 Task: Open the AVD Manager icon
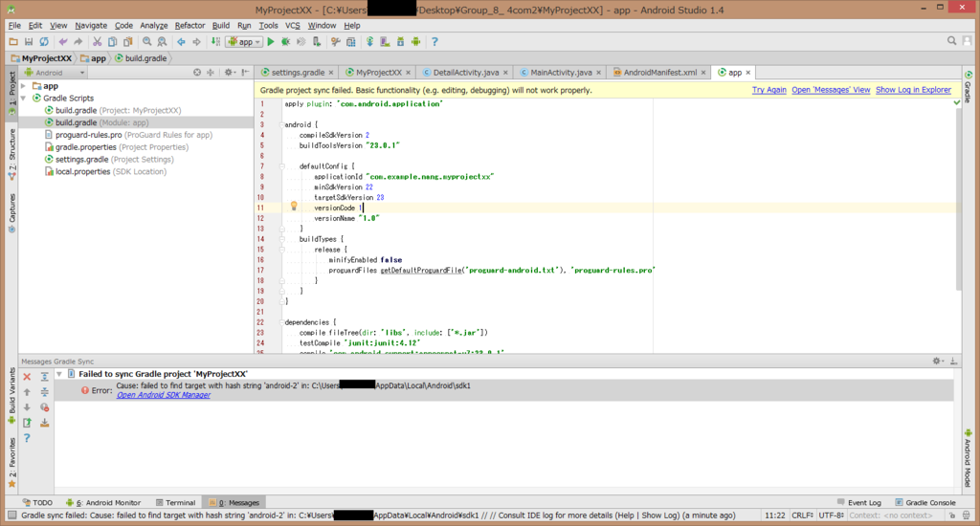385,42
